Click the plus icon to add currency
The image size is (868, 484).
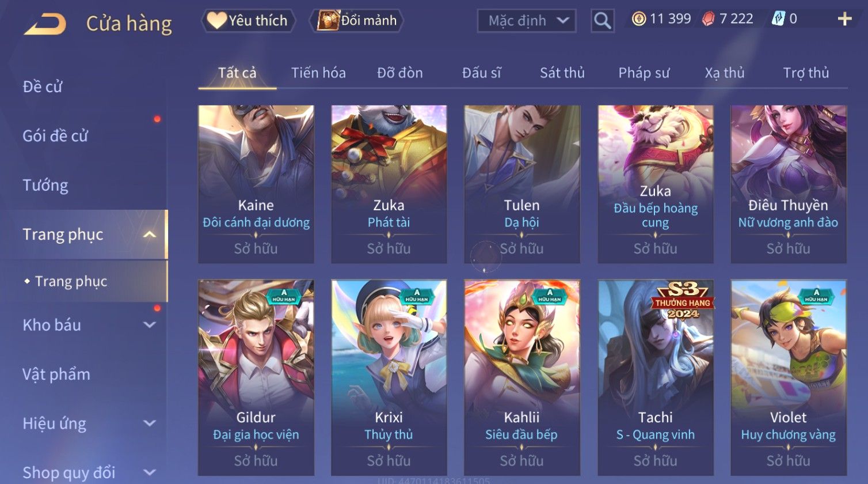(844, 19)
